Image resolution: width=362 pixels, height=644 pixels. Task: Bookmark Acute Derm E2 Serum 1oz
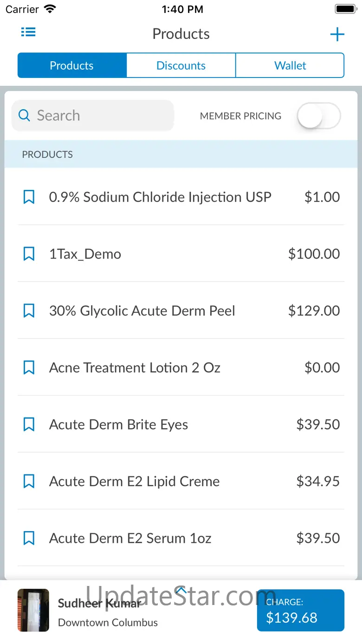pos(29,538)
